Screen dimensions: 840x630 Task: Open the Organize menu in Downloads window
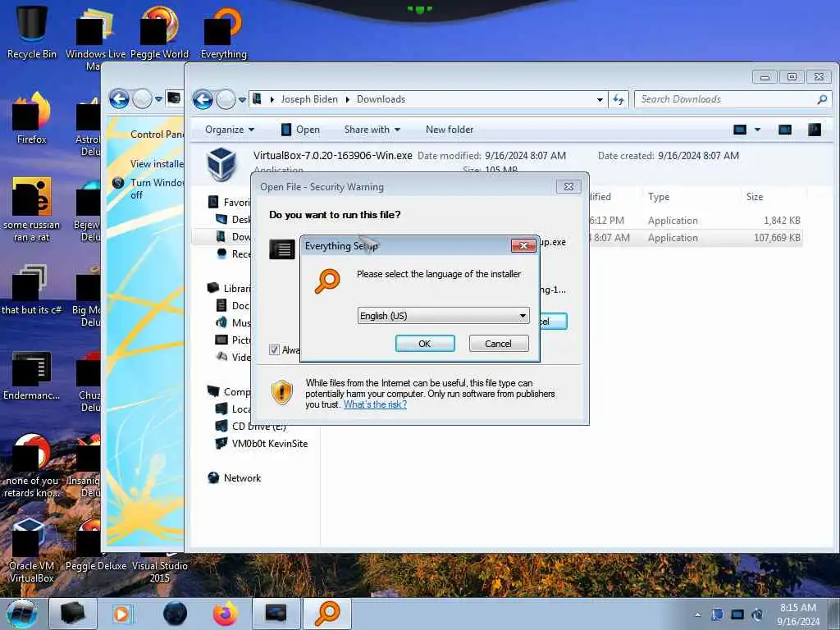tap(230, 130)
